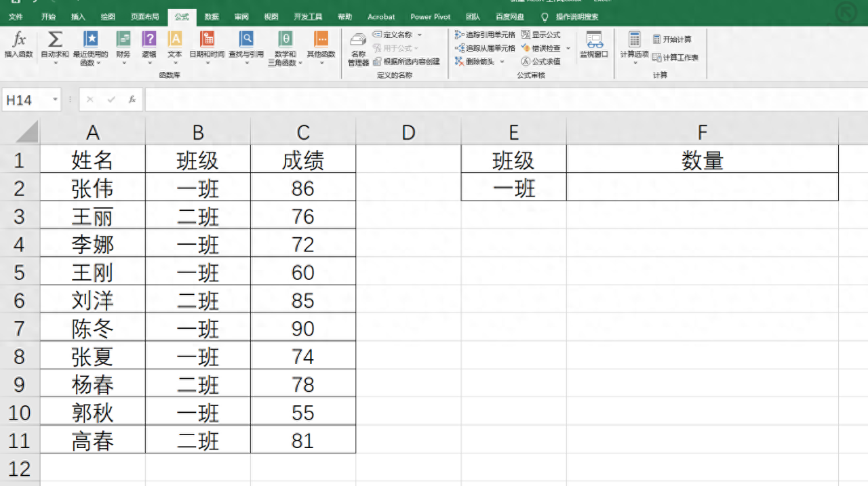Click cell E2 containing 一班
The height and width of the screenshot is (486, 868).
point(514,187)
